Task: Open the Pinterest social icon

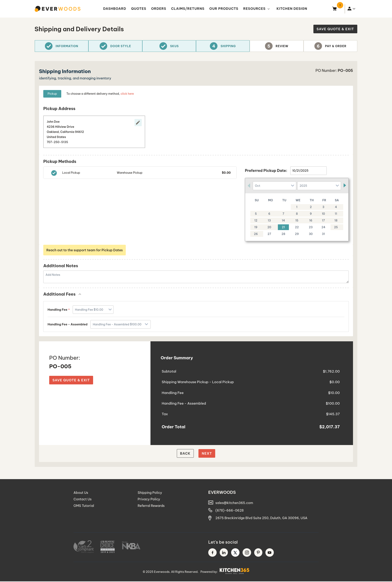Action: tap(258, 552)
